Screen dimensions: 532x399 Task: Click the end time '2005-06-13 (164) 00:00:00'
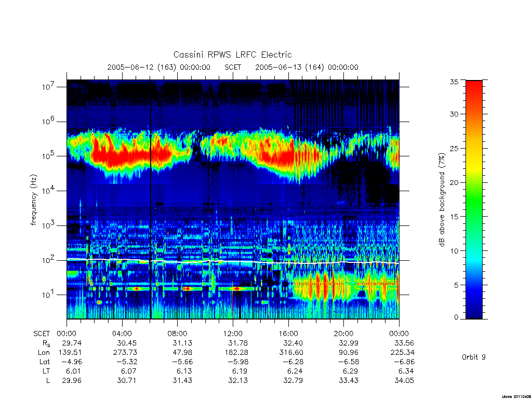(307, 67)
